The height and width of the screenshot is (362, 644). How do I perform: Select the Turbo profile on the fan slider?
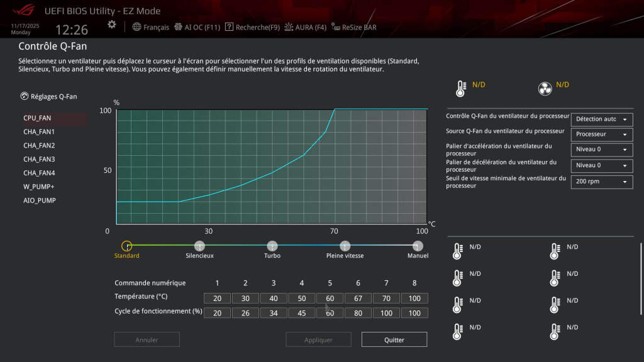coord(272,246)
